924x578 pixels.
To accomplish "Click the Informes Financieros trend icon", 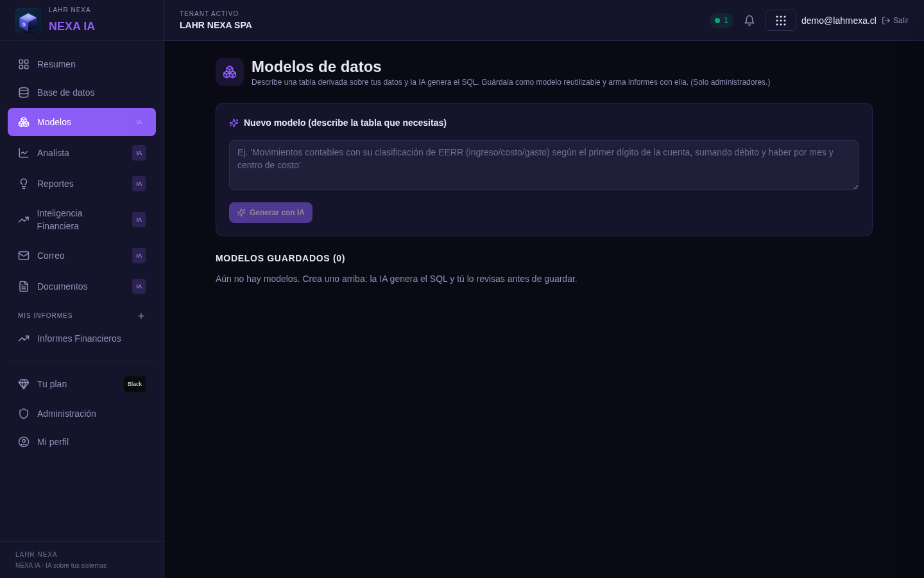I will [x=24, y=338].
